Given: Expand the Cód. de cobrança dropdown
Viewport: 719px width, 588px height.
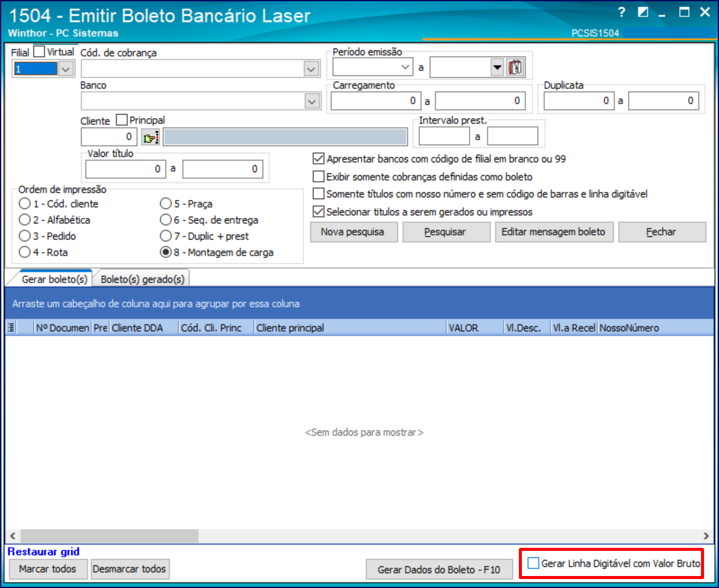Looking at the screenshot, I should 310,70.
